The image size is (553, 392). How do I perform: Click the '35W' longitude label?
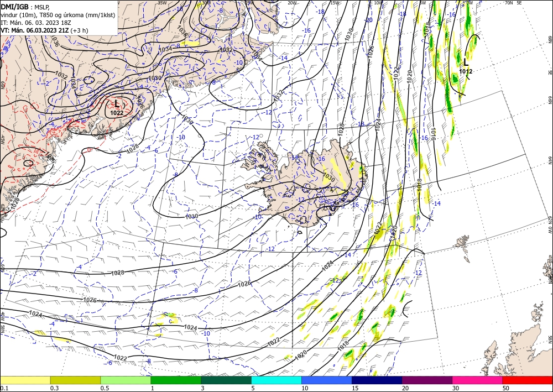coord(162,3)
